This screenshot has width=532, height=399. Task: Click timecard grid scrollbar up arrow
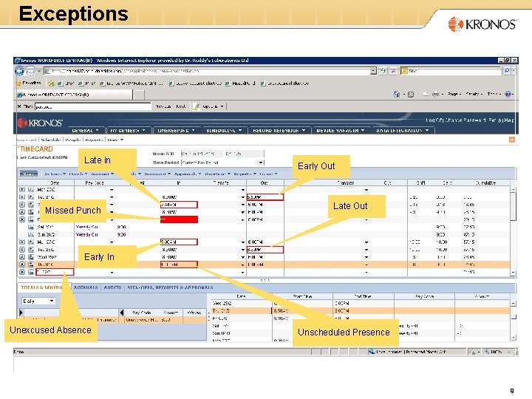[514, 190]
